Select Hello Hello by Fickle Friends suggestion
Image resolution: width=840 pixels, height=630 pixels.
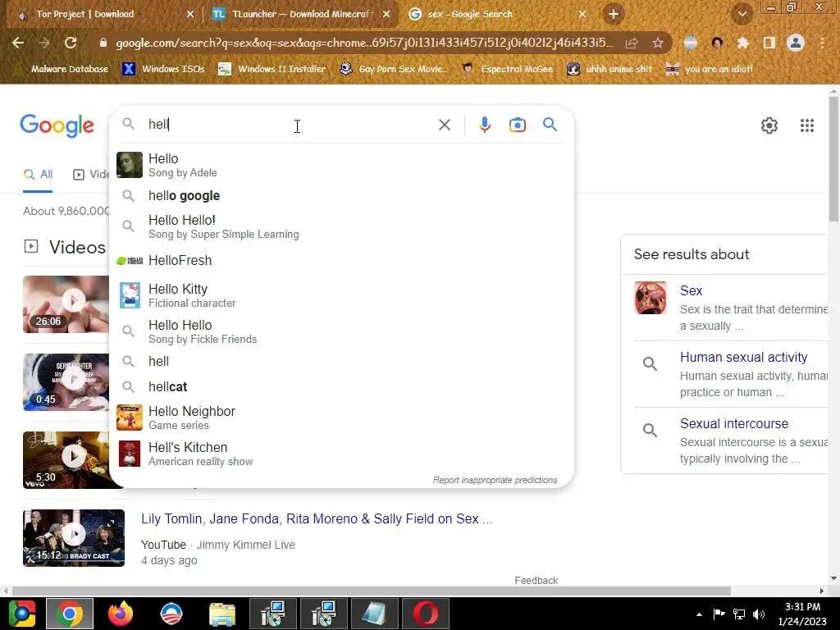point(341,331)
